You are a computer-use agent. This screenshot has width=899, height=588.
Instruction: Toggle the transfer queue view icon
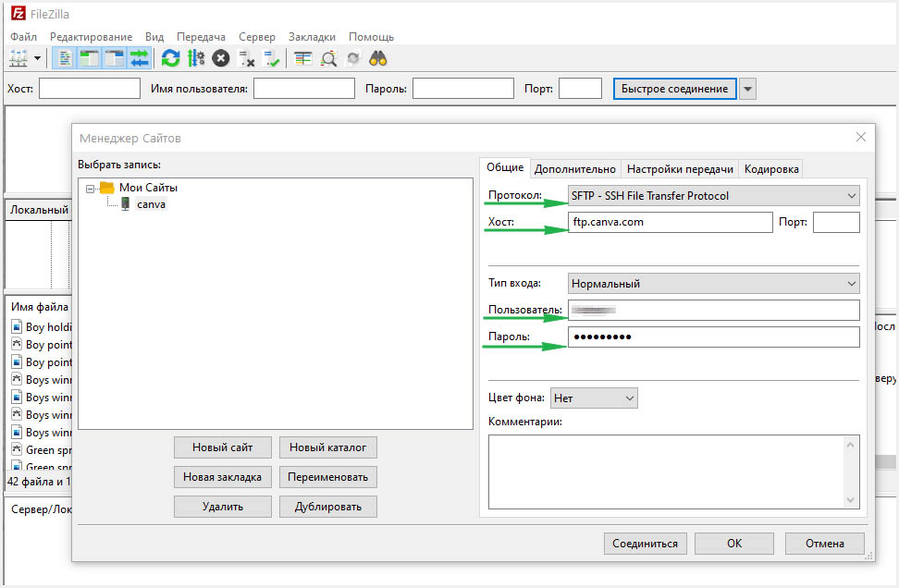click(x=139, y=58)
